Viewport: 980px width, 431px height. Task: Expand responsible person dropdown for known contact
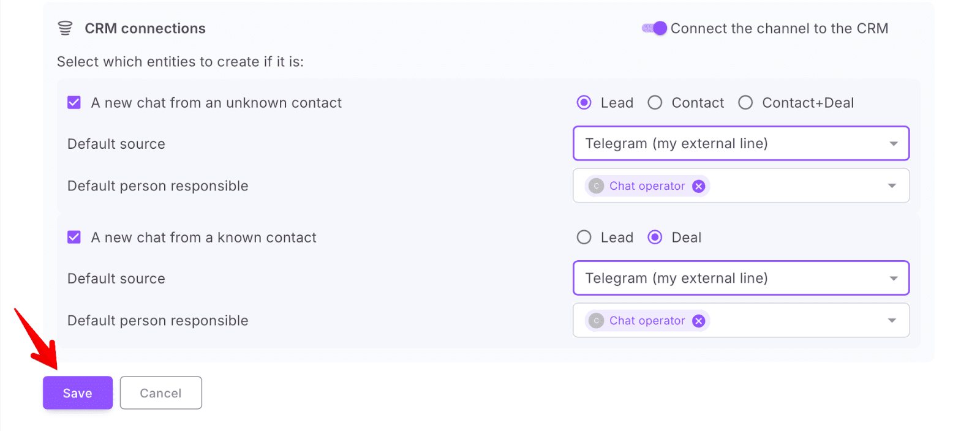coord(892,320)
